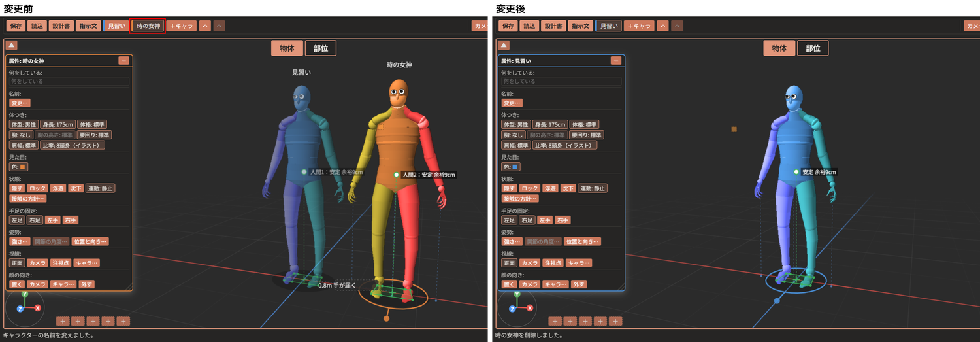Switch to 部位 mode in 変更前 view

pos(320,48)
